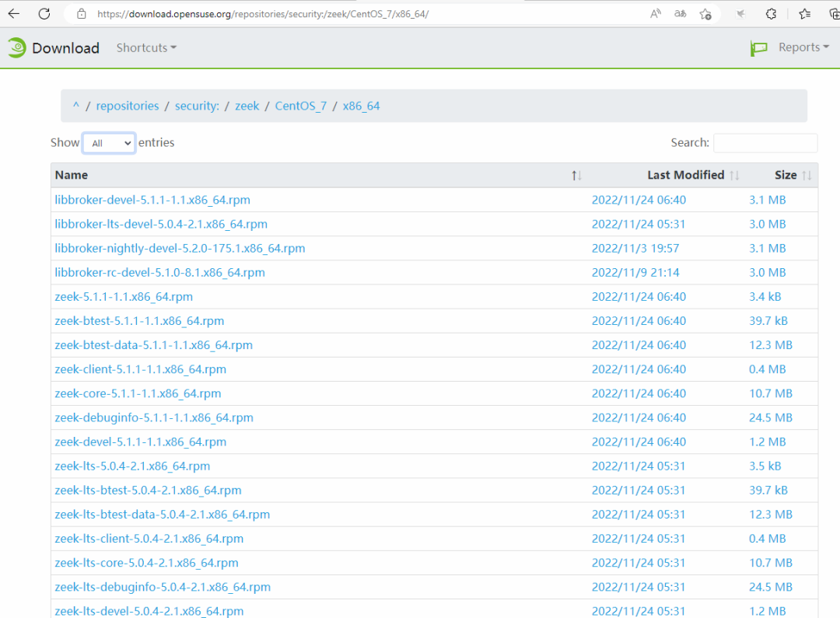Open the browser extensions puzzle icon
The width and height of the screenshot is (840, 618).
click(x=771, y=14)
